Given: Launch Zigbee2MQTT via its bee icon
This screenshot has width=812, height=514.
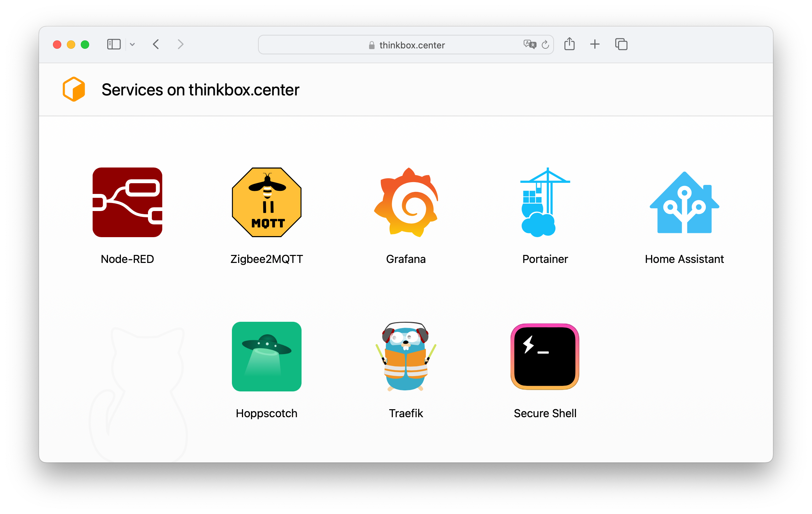Looking at the screenshot, I should point(267,202).
